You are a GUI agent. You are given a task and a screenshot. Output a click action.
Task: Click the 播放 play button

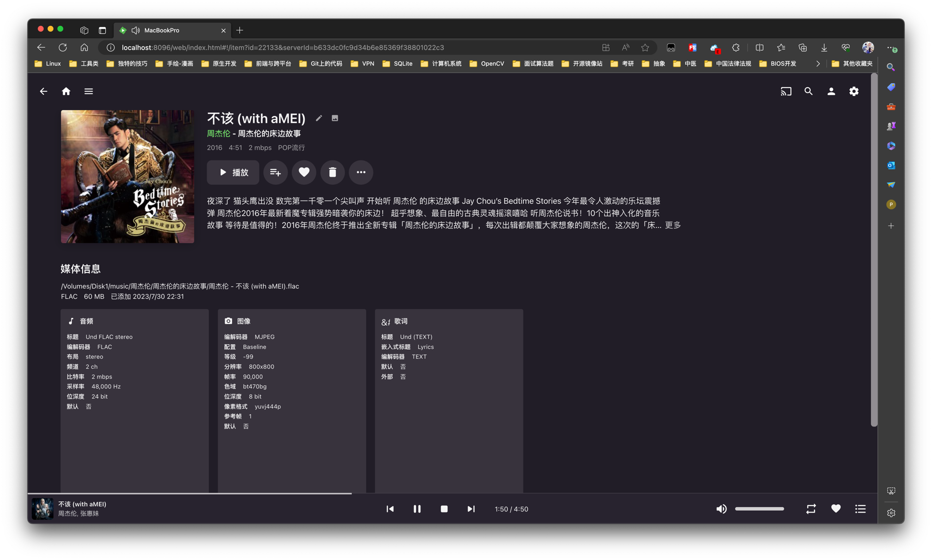(233, 172)
